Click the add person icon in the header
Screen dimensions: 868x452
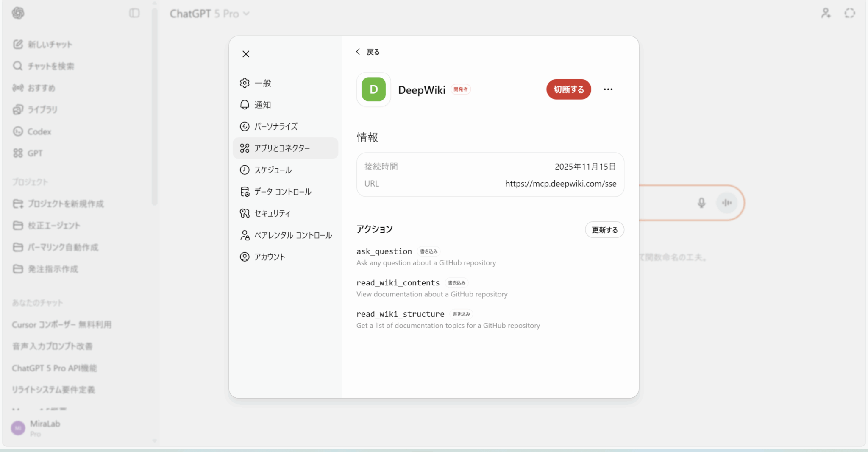click(x=826, y=14)
